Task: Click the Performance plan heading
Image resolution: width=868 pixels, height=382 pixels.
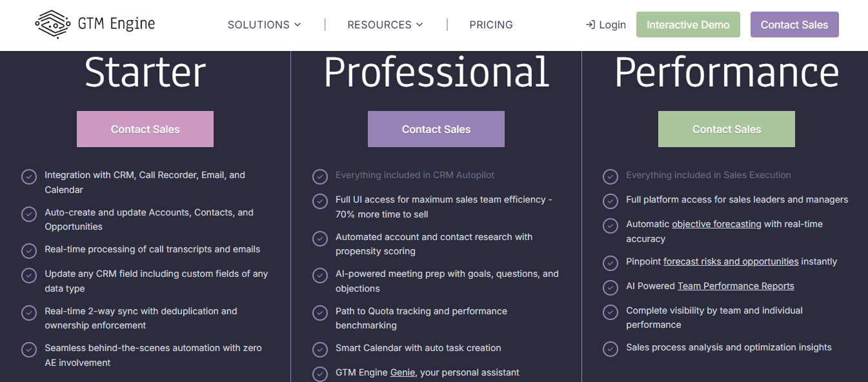Action: (x=727, y=72)
